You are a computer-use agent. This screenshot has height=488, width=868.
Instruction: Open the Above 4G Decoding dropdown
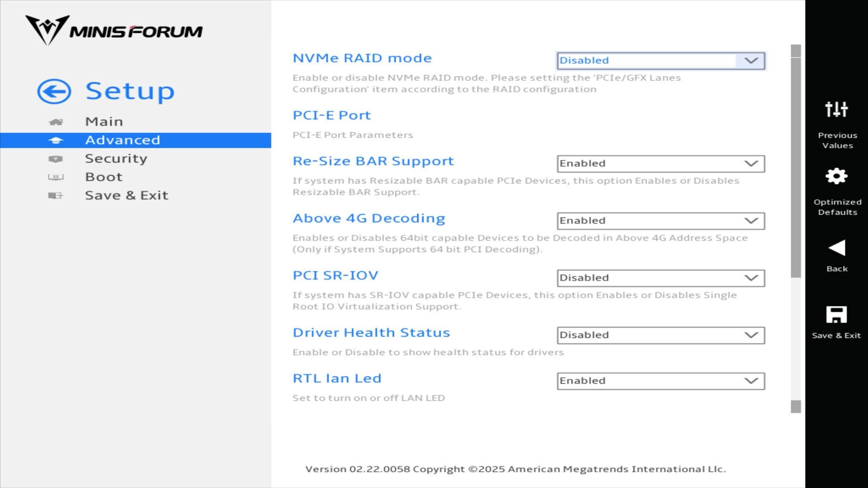pos(660,221)
